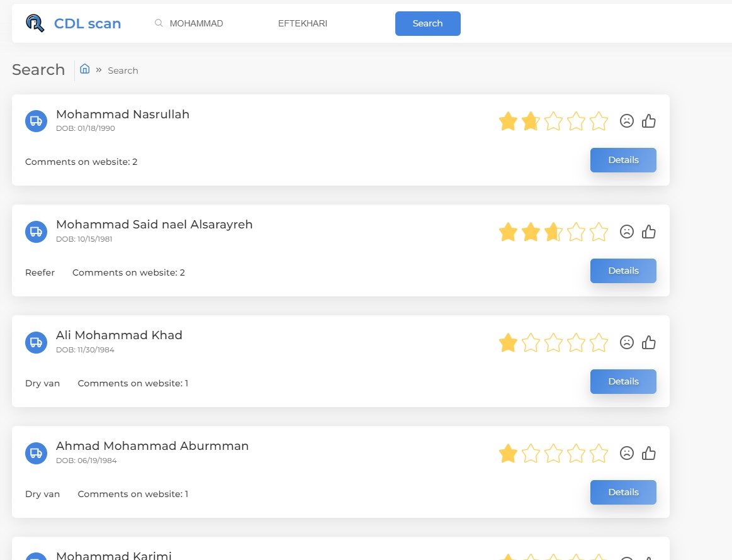Click thumbs up for Ali Mohammad Khad
Image resolution: width=732 pixels, height=560 pixels.
click(x=649, y=342)
